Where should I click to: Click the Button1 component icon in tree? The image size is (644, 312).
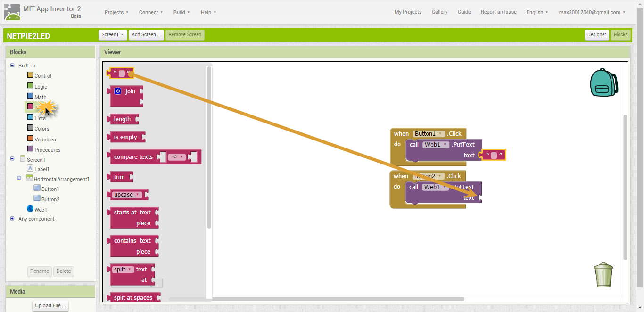[x=37, y=188]
